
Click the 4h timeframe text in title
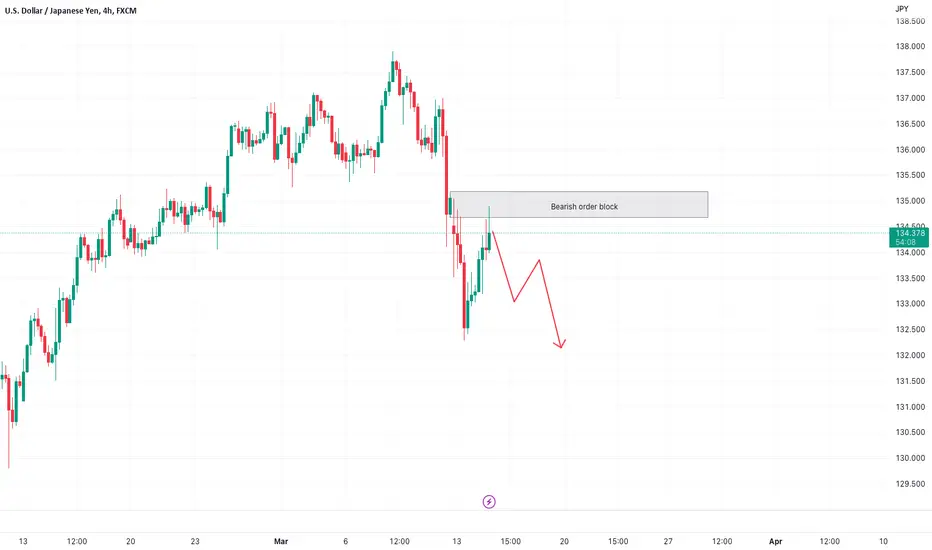tap(108, 11)
